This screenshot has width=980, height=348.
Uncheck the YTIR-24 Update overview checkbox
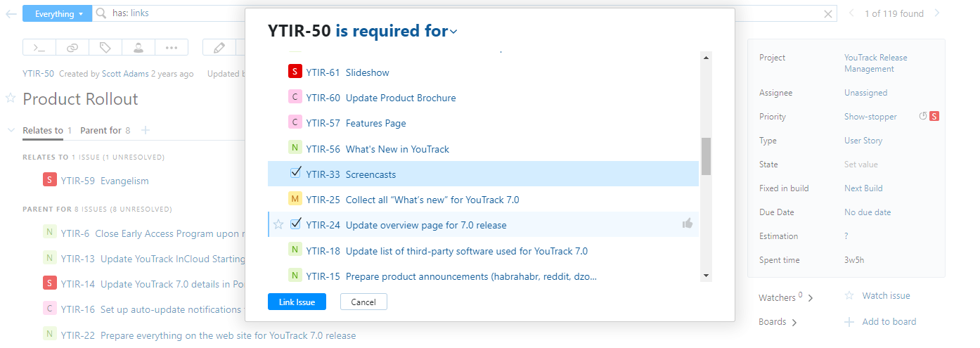[x=295, y=224]
